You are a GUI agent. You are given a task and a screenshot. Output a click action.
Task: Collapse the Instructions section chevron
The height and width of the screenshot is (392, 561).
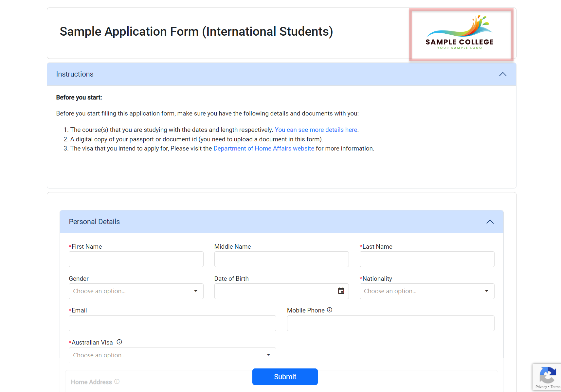tap(503, 74)
